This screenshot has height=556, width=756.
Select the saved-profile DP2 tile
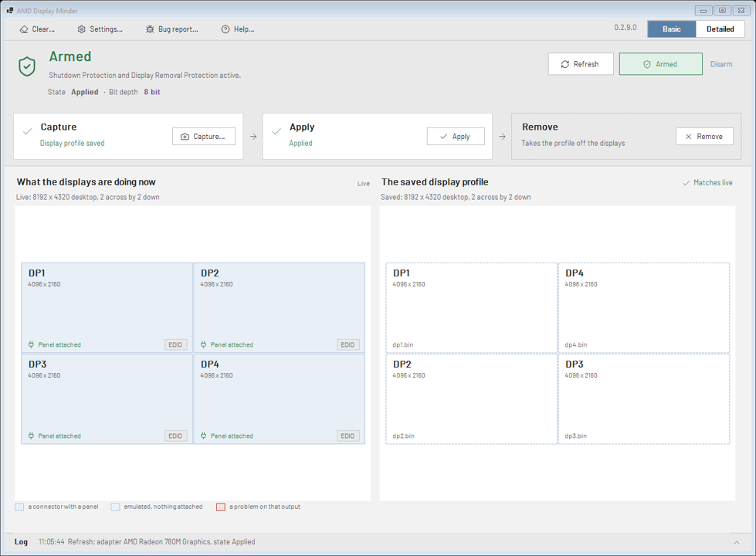click(x=472, y=398)
